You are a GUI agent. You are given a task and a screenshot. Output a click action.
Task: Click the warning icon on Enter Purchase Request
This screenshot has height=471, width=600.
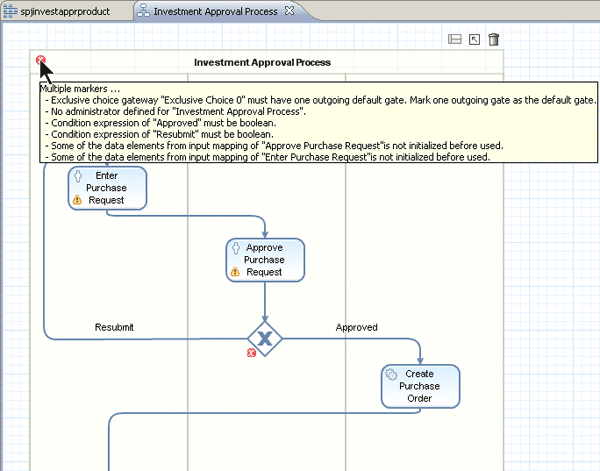pyautogui.click(x=76, y=200)
